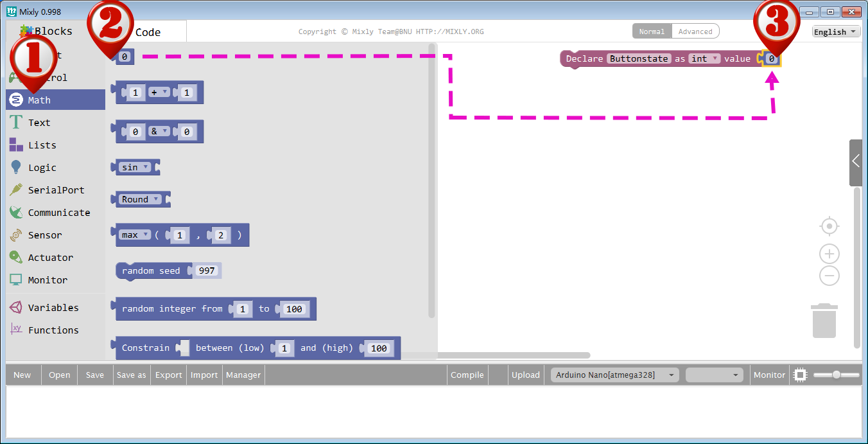The width and height of the screenshot is (868, 444).
Task: Center the workspace with crosshair icon
Action: 829,226
